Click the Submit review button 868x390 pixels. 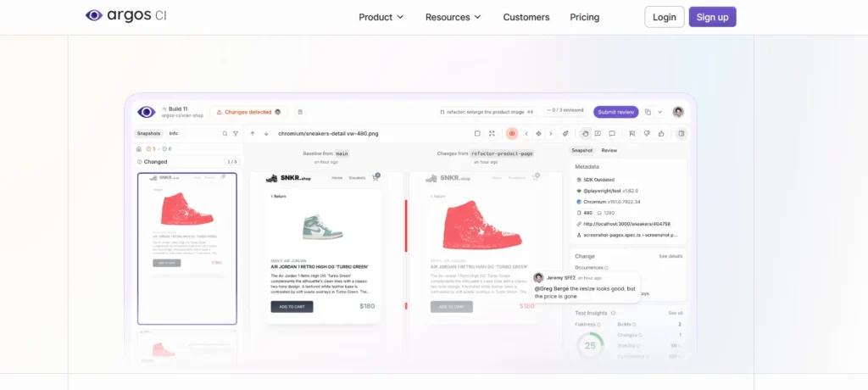pos(615,112)
